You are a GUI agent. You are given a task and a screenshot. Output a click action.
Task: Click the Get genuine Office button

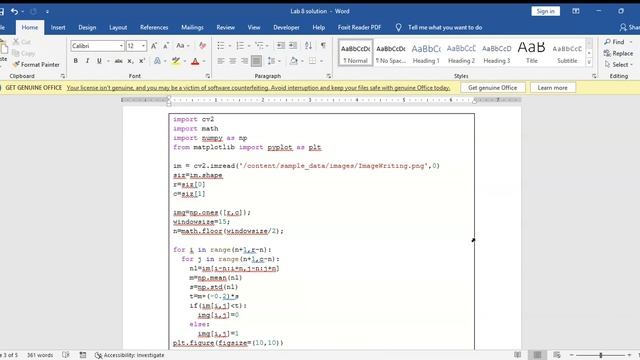coord(492,88)
